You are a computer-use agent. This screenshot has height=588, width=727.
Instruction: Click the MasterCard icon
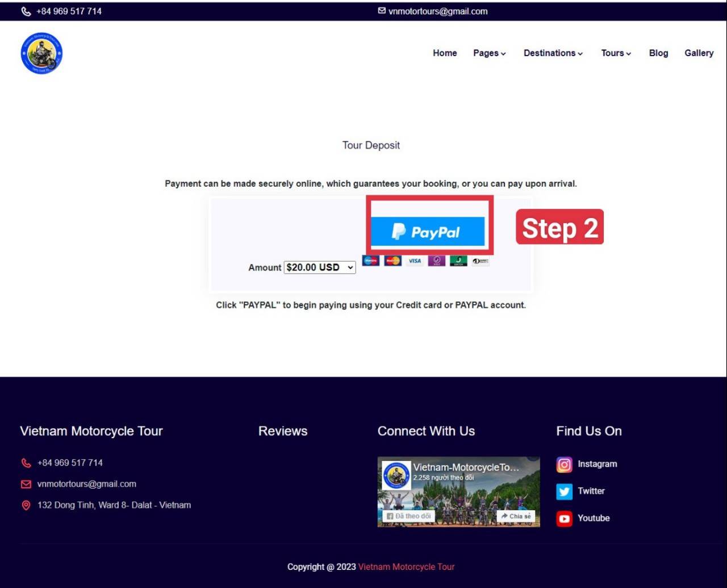392,261
